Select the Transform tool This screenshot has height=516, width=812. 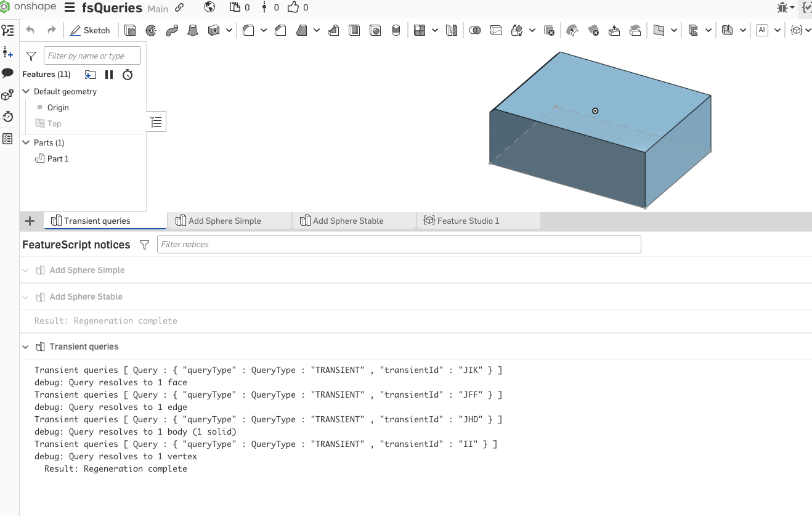point(517,30)
